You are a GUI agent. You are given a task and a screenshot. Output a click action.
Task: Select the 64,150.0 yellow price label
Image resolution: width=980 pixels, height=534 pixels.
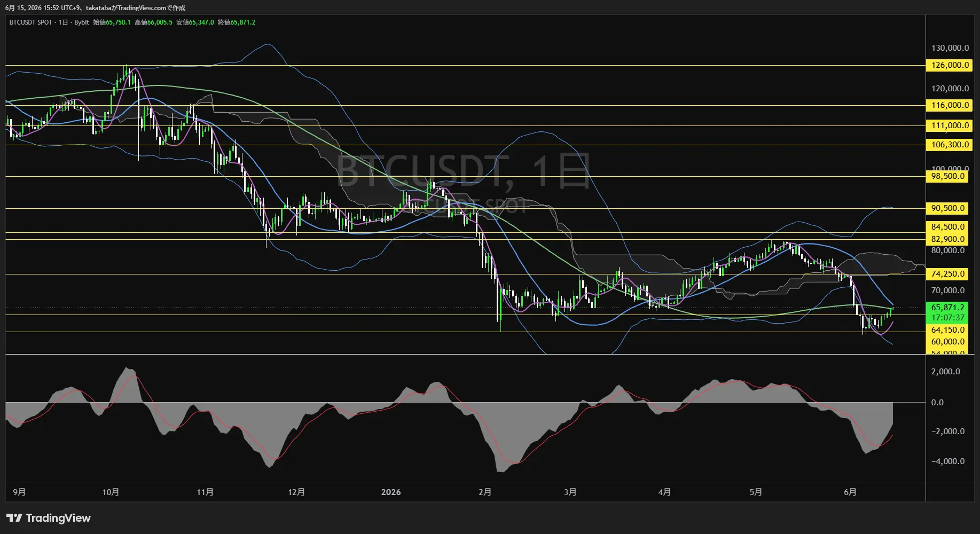(x=948, y=330)
